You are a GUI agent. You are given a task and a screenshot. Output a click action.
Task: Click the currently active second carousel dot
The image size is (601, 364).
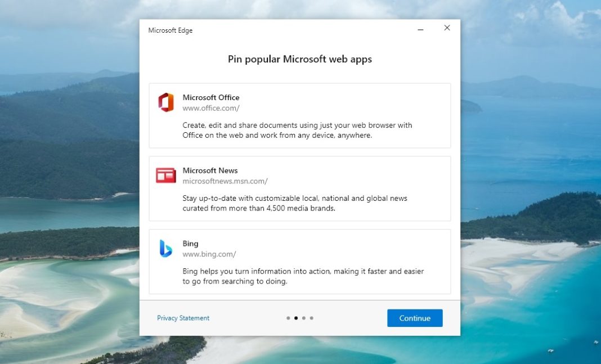(x=295, y=318)
